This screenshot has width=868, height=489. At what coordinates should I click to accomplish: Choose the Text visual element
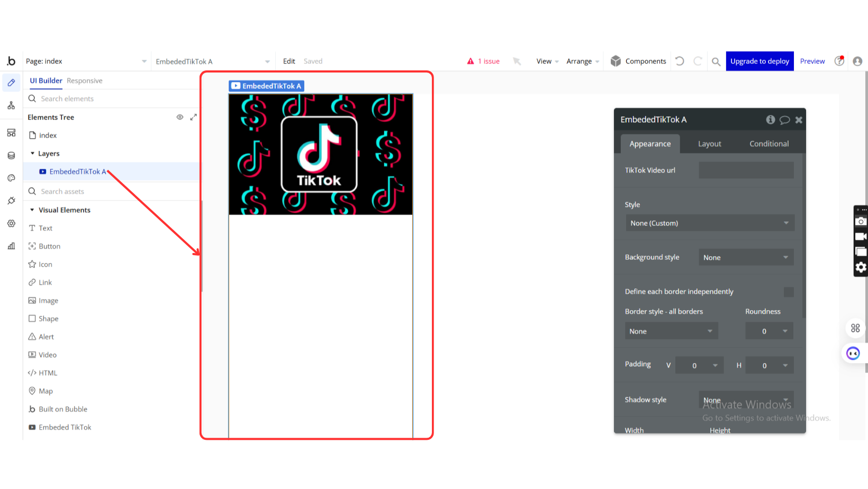(x=40, y=228)
